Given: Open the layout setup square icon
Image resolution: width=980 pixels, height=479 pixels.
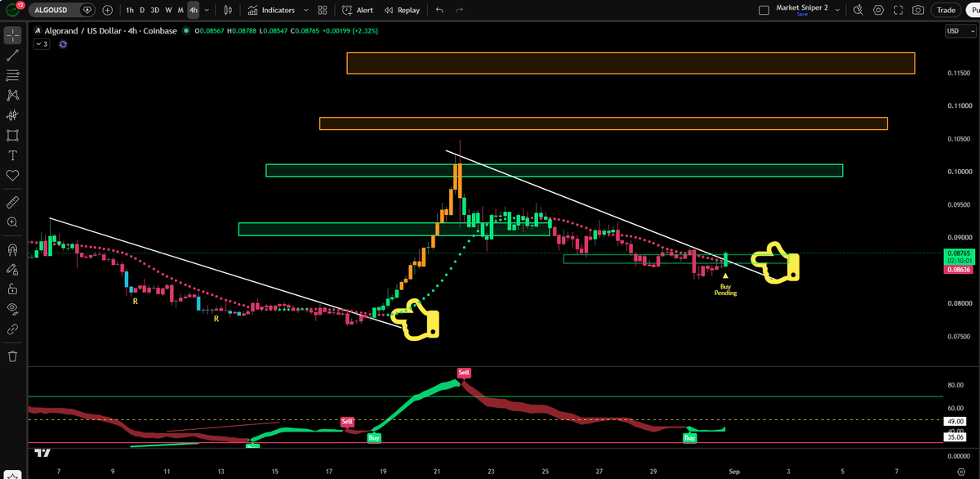Looking at the screenshot, I should click(764, 10).
